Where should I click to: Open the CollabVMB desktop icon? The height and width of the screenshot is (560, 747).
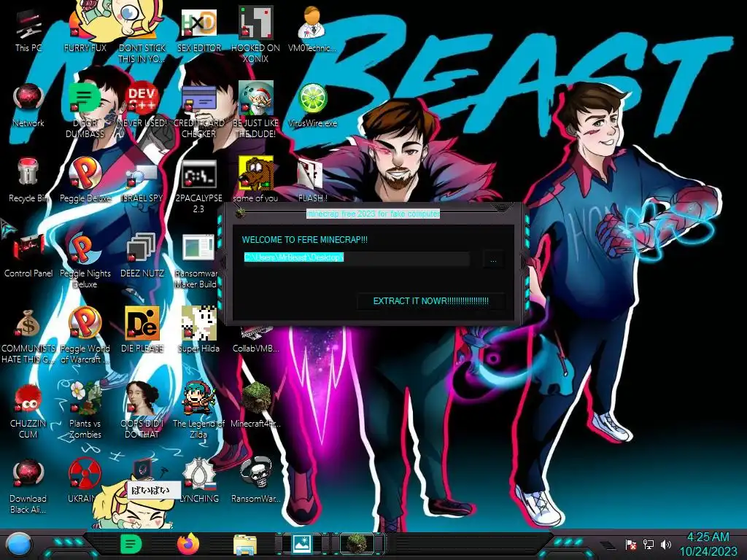(x=256, y=341)
